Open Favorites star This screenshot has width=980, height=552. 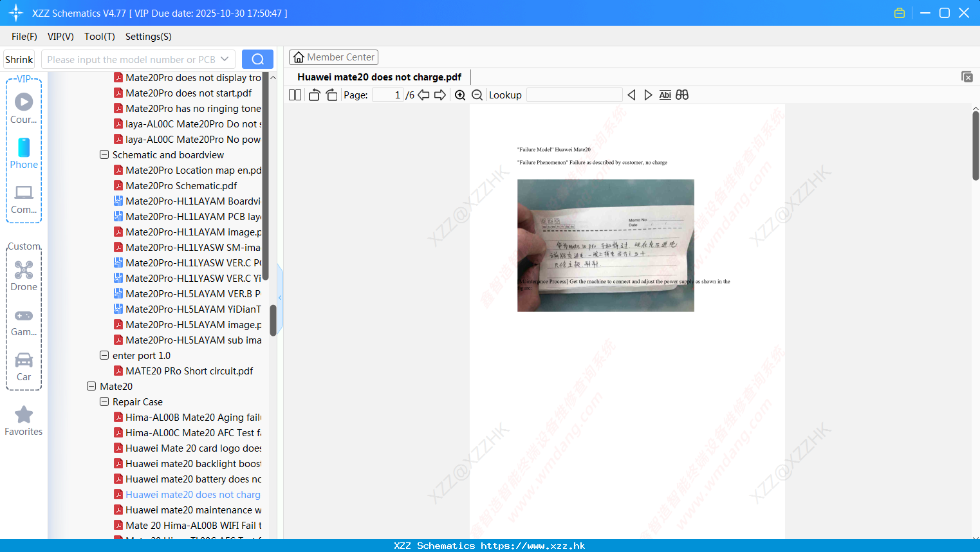(24, 421)
